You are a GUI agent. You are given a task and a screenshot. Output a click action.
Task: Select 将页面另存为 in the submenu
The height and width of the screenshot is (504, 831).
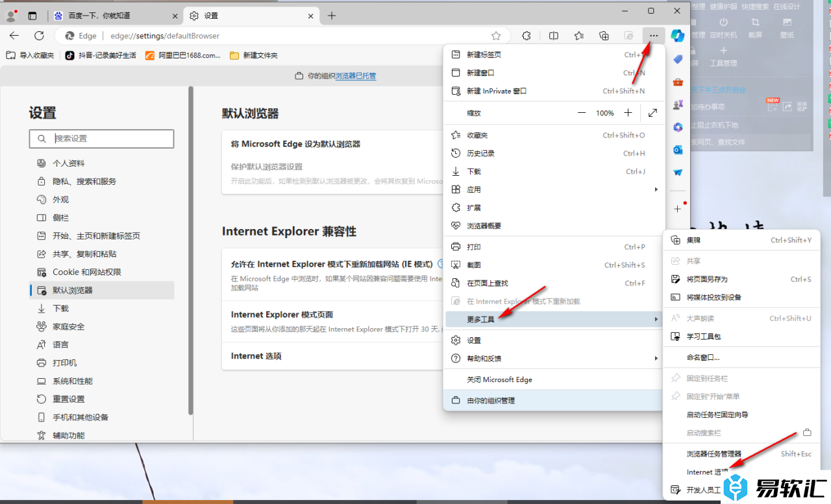741,279
